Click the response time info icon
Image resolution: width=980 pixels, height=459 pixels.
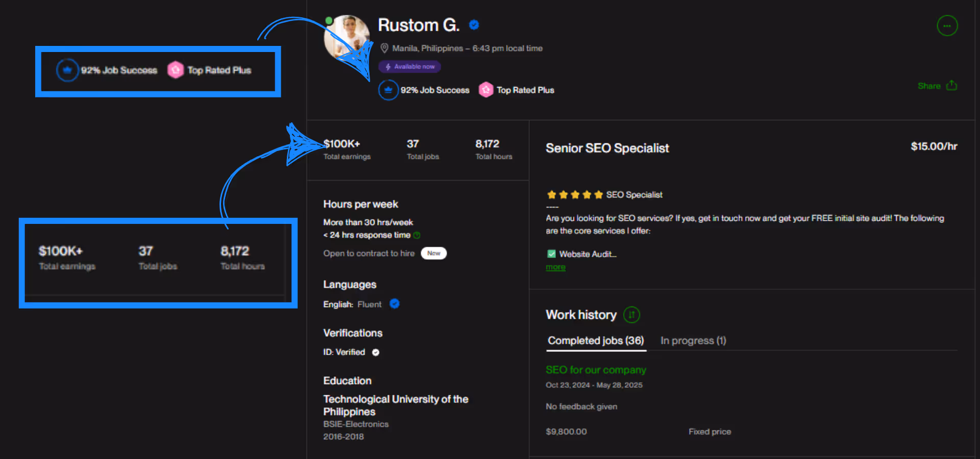click(416, 235)
